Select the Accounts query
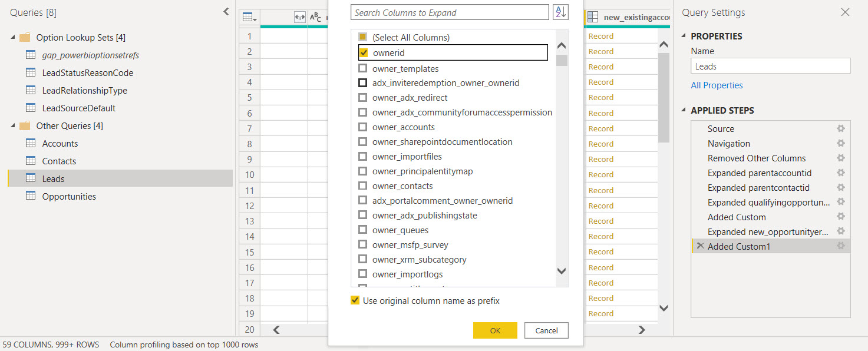868x351 pixels. point(60,143)
